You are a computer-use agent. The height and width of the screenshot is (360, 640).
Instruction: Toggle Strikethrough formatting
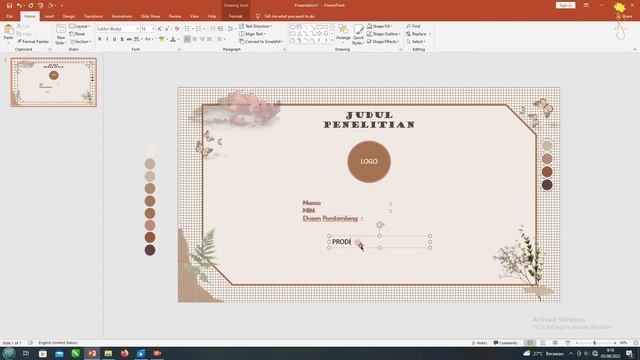coord(129,39)
